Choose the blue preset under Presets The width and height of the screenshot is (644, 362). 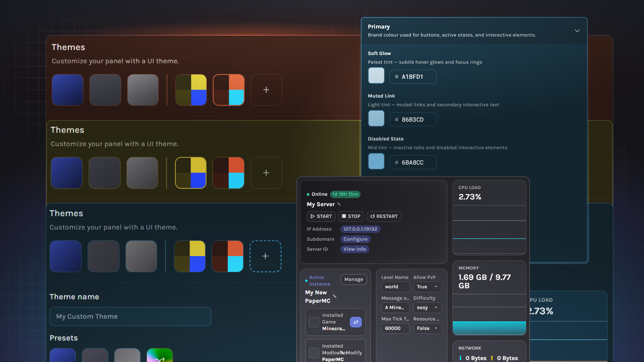pyautogui.click(x=63, y=355)
